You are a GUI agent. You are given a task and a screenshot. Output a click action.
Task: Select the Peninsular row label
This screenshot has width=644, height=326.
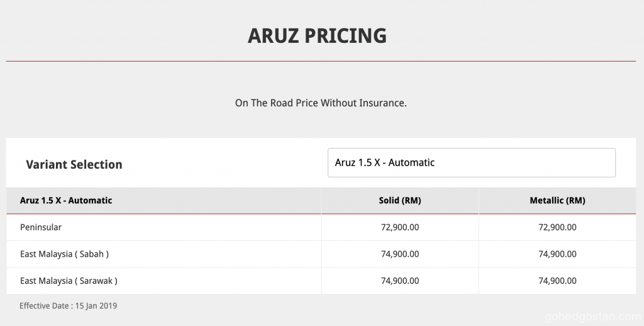[41, 227]
